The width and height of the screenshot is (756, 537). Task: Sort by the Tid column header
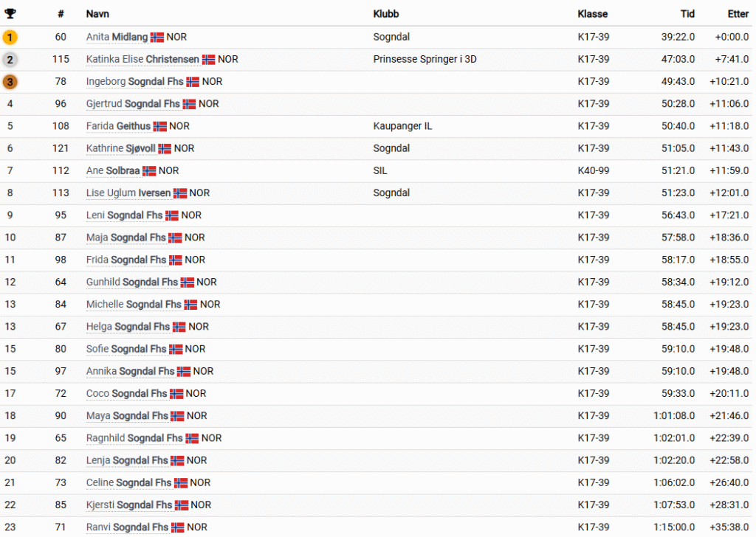pyautogui.click(x=687, y=14)
